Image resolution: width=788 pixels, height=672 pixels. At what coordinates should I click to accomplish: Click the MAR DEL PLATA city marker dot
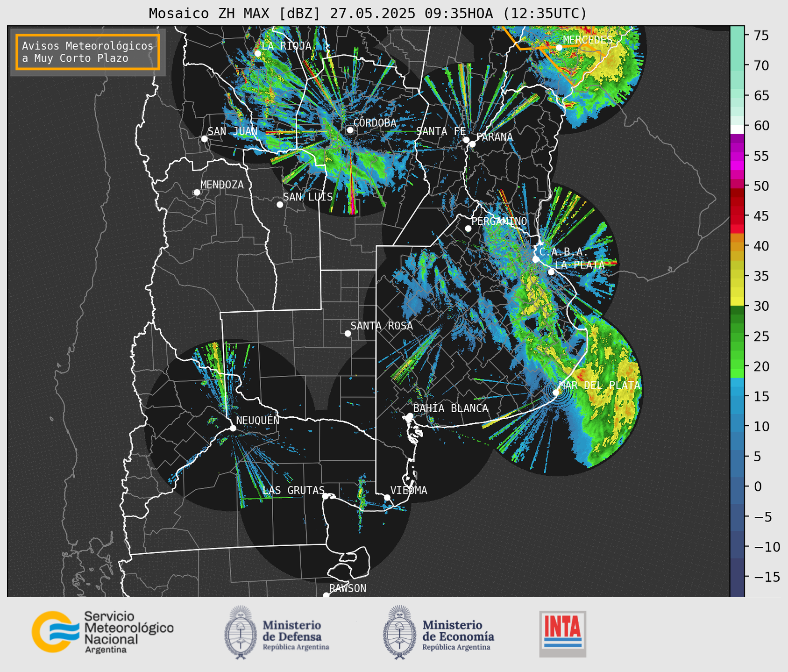[556, 392]
